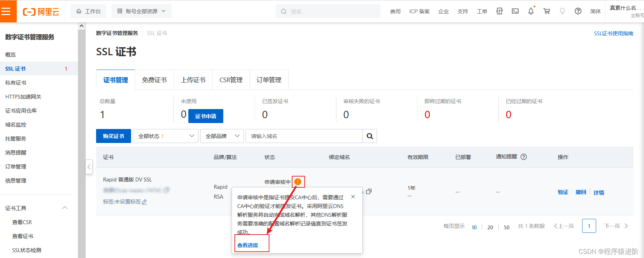Go to 下一页 next page
The height and width of the screenshot is (258, 644).
pos(616,226)
